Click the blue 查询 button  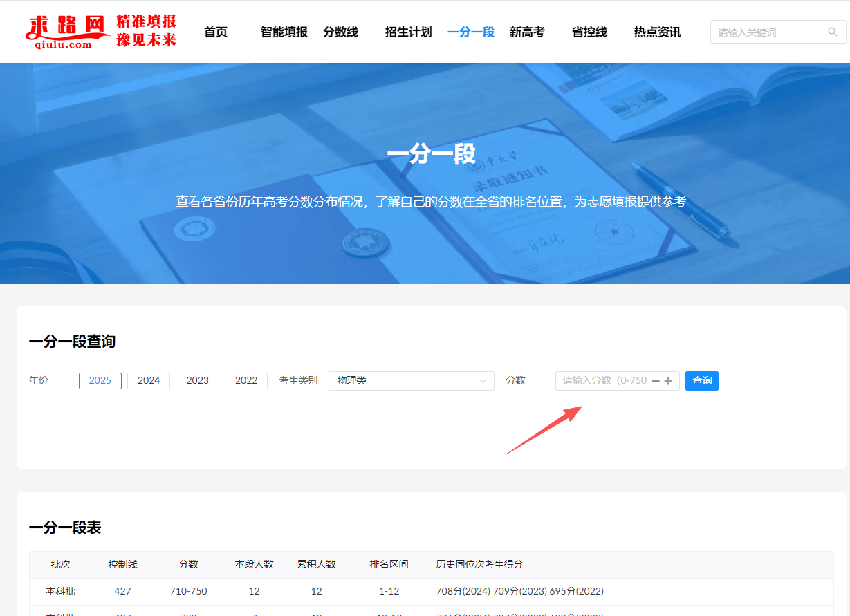point(701,380)
